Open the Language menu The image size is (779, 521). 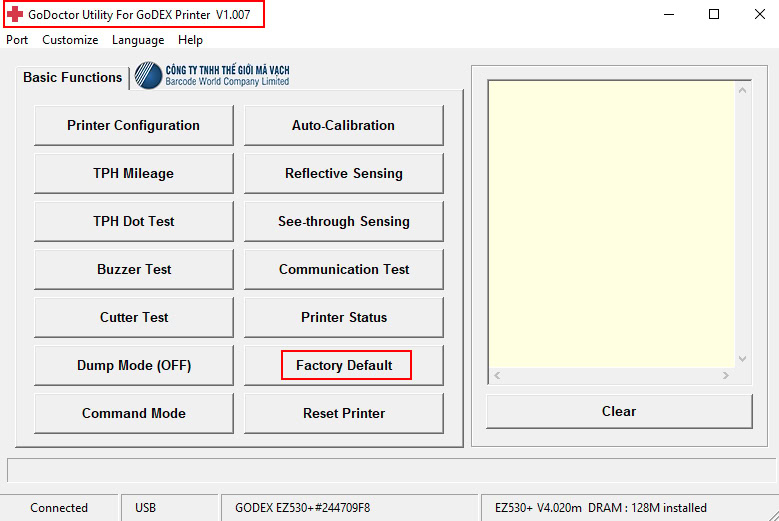pos(138,40)
